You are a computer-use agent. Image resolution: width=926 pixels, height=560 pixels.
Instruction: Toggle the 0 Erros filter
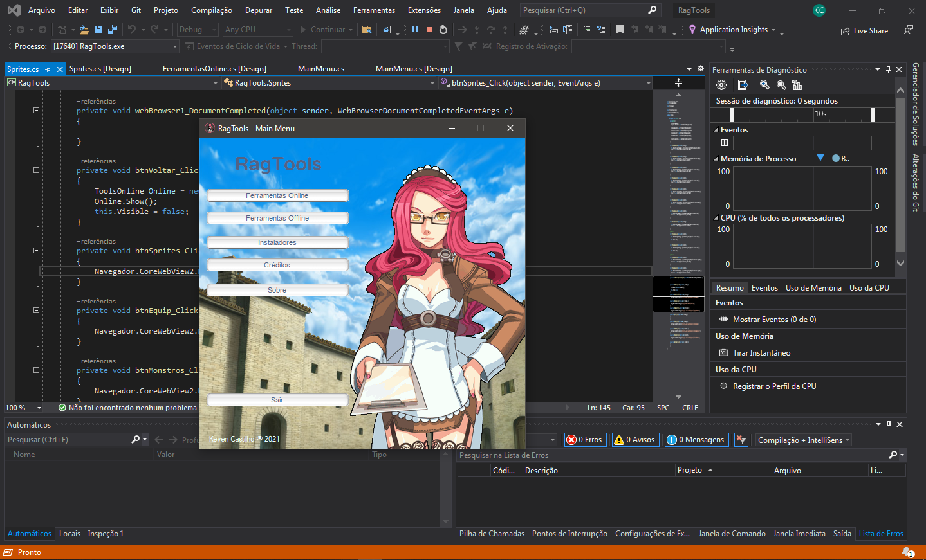pyautogui.click(x=585, y=440)
